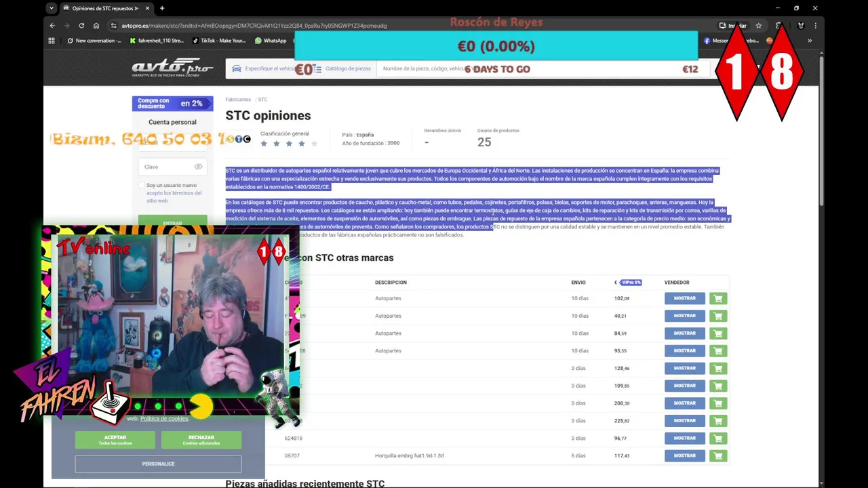Open the Chrome three-dot menu

[815, 26]
